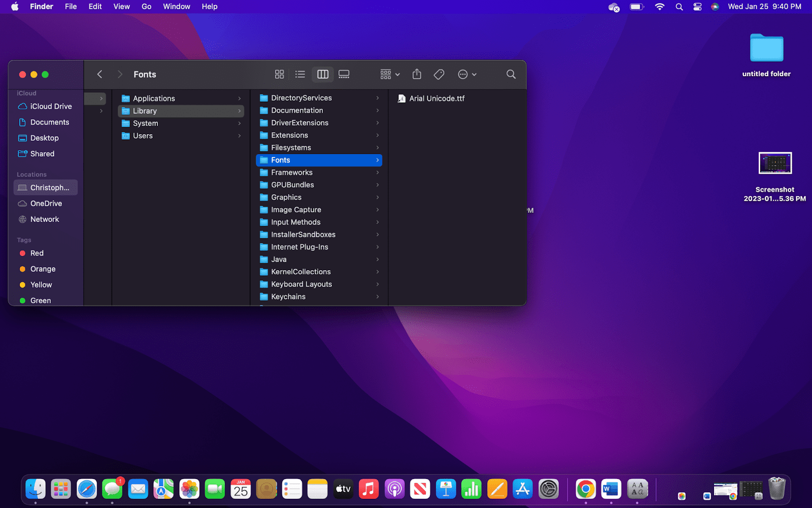Switch Finder to icon view

coord(279,74)
